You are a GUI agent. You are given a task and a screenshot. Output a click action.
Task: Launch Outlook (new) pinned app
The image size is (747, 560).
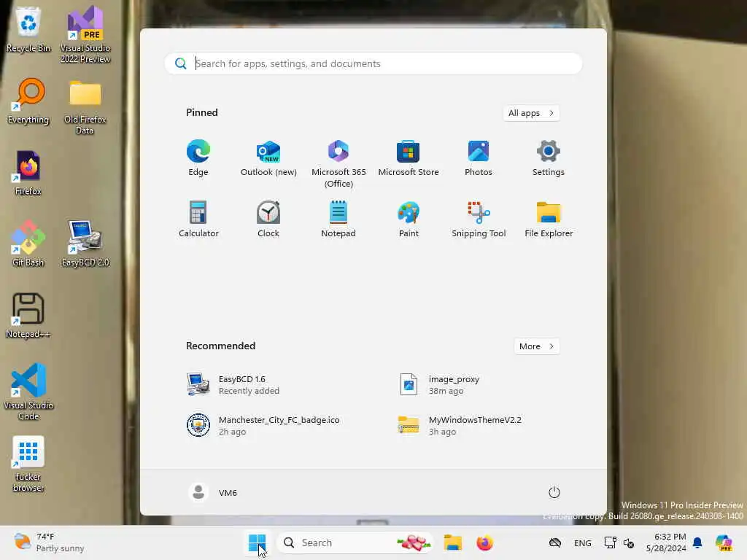coord(268,158)
